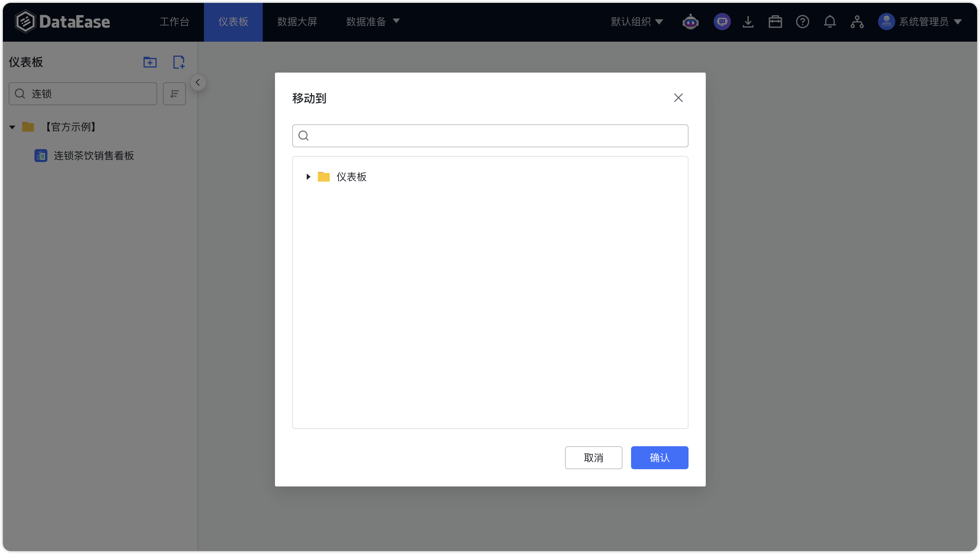Image resolution: width=980 pixels, height=554 pixels.
Task: Click the sort order button in sidebar
Action: [x=174, y=94]
